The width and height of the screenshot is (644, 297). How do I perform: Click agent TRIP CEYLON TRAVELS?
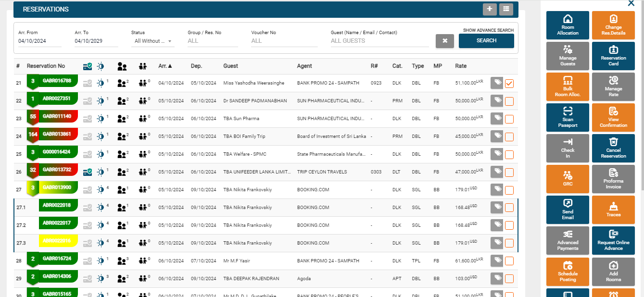point(322,172)
